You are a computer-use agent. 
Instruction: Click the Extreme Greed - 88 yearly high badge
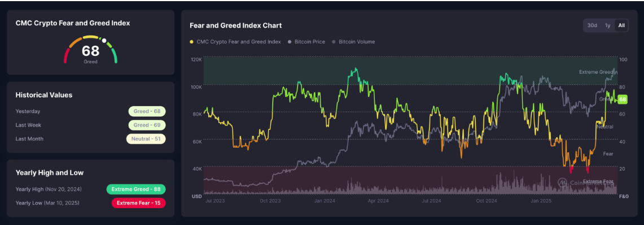(x=136, y=189)
